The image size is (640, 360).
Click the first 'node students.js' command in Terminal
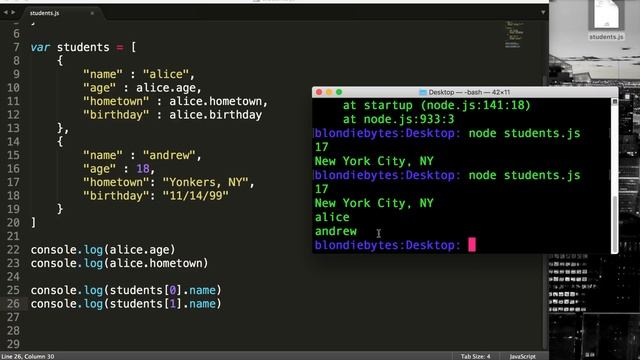[x=524, y=133]
